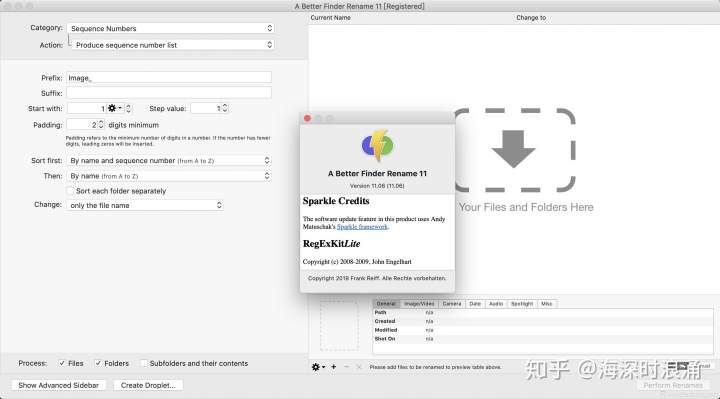Click the lightning bolt app icon in About
Image resolution: width=720 pixels, height=399 pixels.
click(377, 146)
